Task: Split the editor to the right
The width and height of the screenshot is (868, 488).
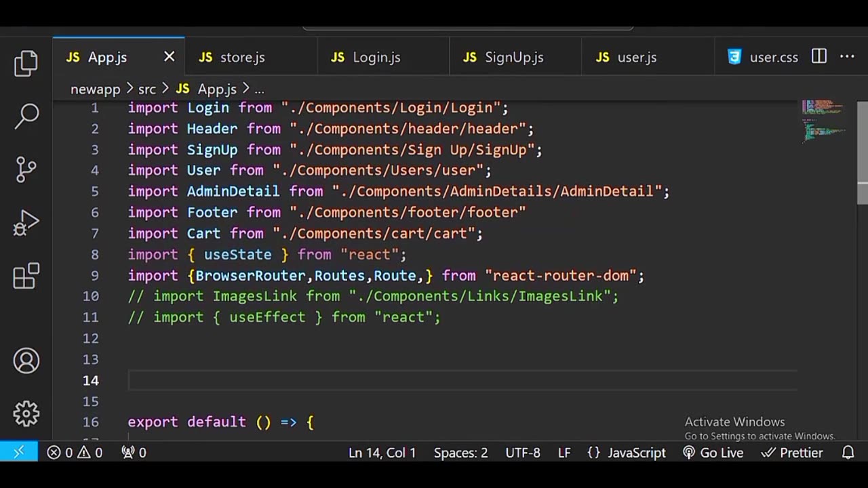Action: [x=819, y=57]
